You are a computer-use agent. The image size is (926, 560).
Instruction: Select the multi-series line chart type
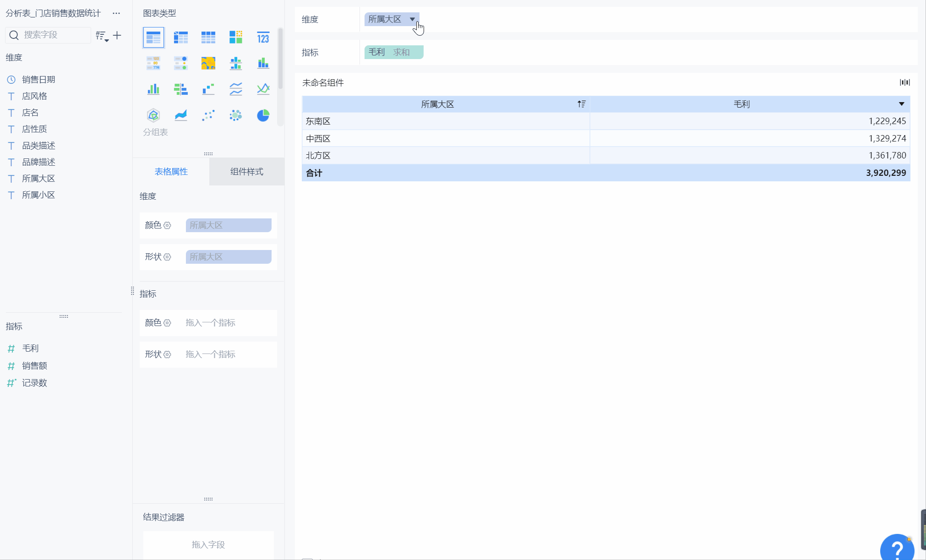263,89
